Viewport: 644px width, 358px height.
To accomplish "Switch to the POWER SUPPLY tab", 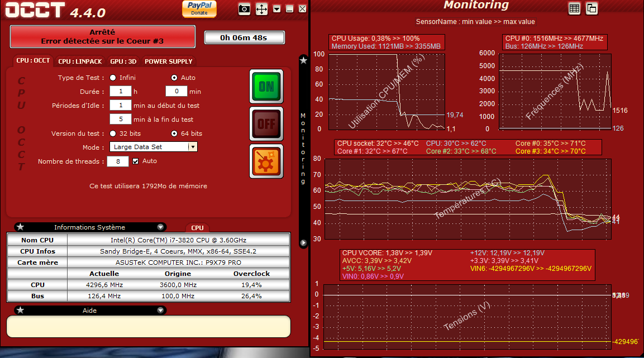I will point(168,61).
